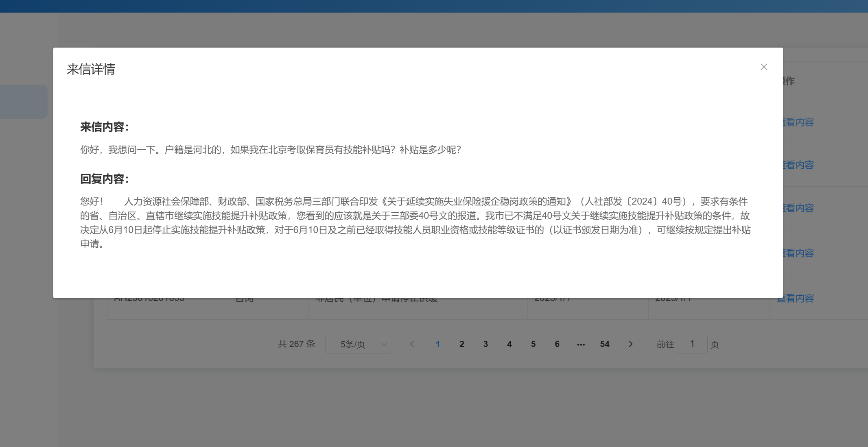Close the 来信详情 dialog
Screen dimensions: 868x447
[x=764, y=67]
